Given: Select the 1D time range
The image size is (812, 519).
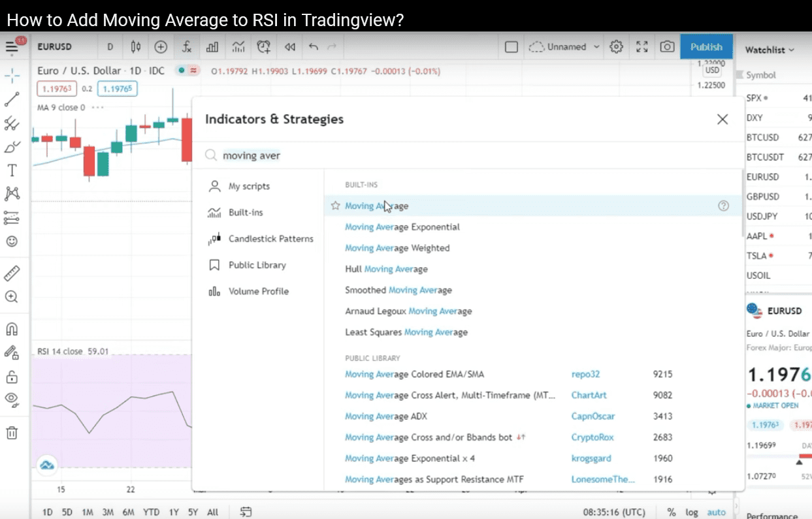Looking at the screenshot, I should point(47,512).
